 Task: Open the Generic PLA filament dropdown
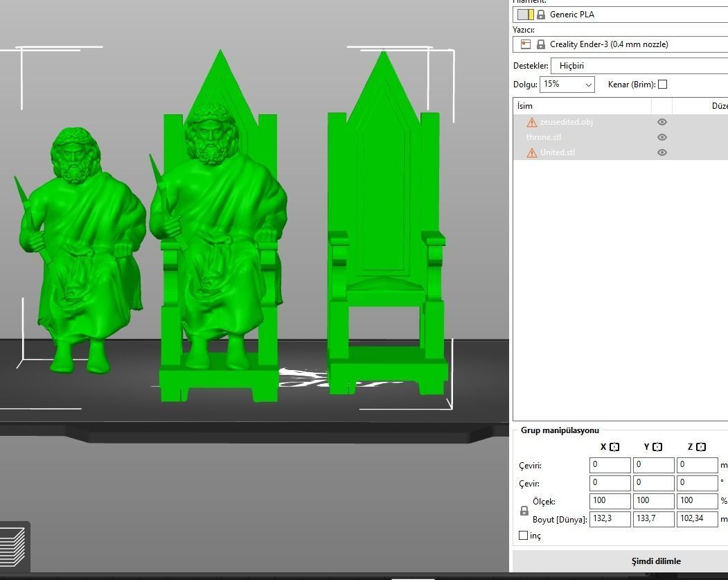620,15
